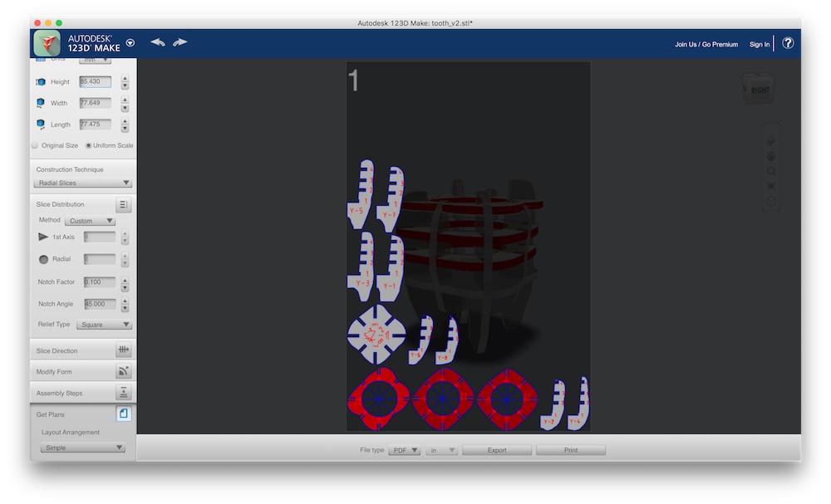The image size is (831, 504).
Task: Click the first red ring slice
Action: click(x=378, y=399)
